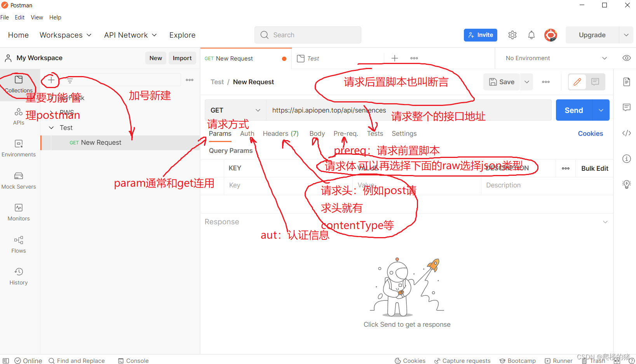Toggle the environment quick look eye icon
Screen dimensions: 636x364
[x=627, y=58]
